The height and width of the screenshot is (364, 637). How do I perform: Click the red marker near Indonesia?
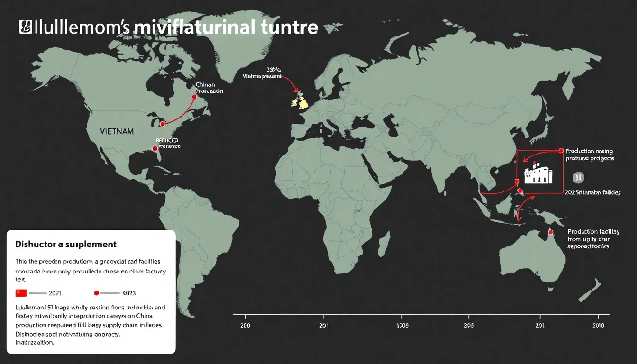pos(519,191)
